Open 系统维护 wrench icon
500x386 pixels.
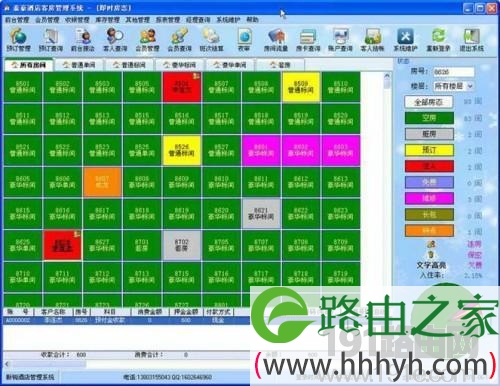pyautogui.click(x=405, y=40)
